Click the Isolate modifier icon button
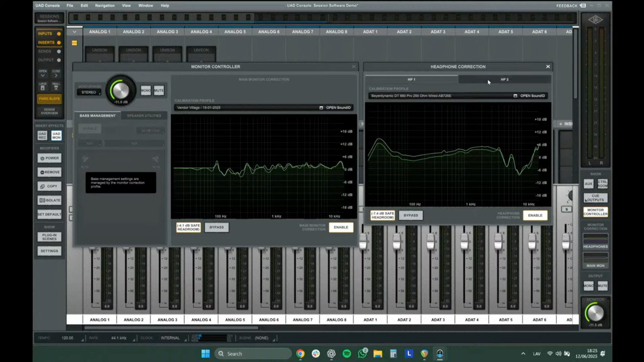The height and width of the screenshot is (362, 644). (49, 200)
